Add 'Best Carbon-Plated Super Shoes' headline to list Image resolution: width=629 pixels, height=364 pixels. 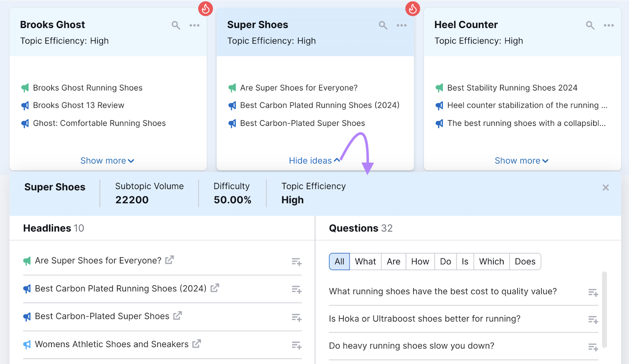297,317
